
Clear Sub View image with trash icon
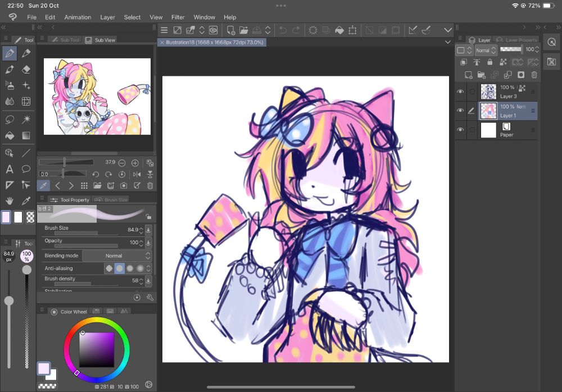(x=150, y=185)
